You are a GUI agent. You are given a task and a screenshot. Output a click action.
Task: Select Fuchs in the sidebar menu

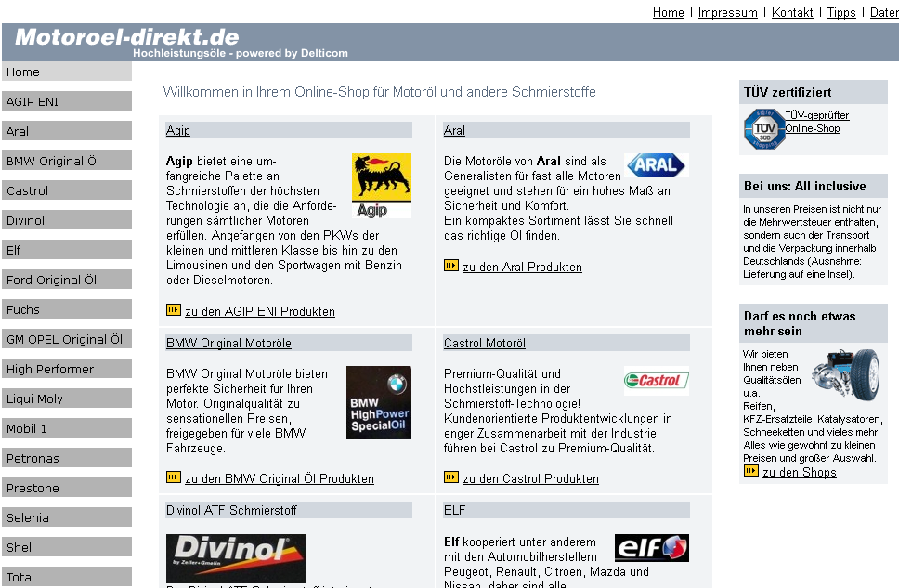coord(67,309)
